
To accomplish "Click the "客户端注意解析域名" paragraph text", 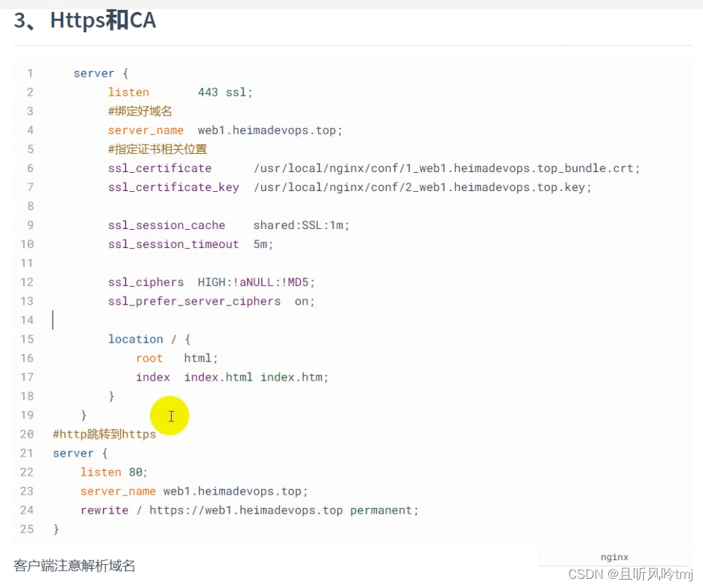I will pos(74,566).
